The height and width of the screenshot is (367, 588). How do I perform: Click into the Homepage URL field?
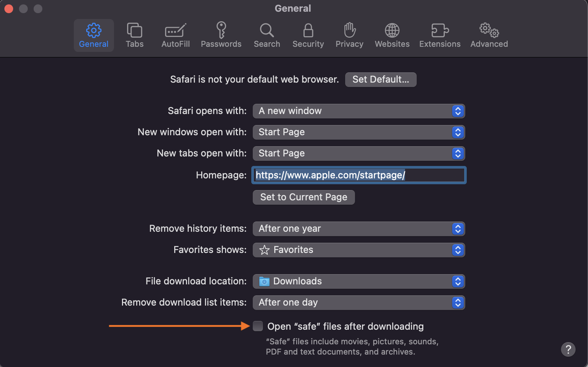coord(359,175)
